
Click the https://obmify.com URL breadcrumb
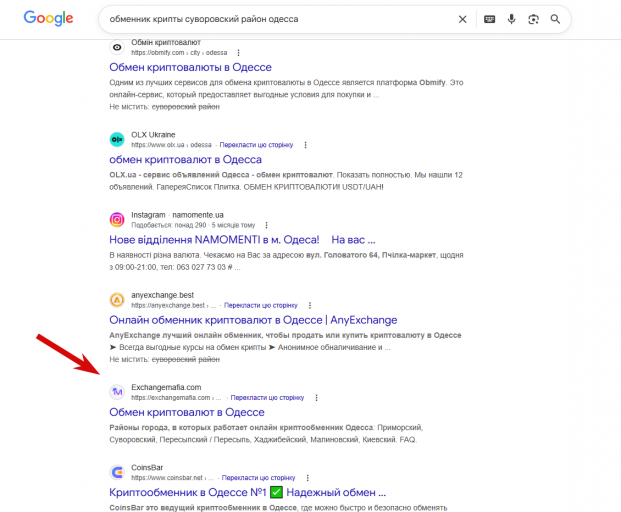179,53
